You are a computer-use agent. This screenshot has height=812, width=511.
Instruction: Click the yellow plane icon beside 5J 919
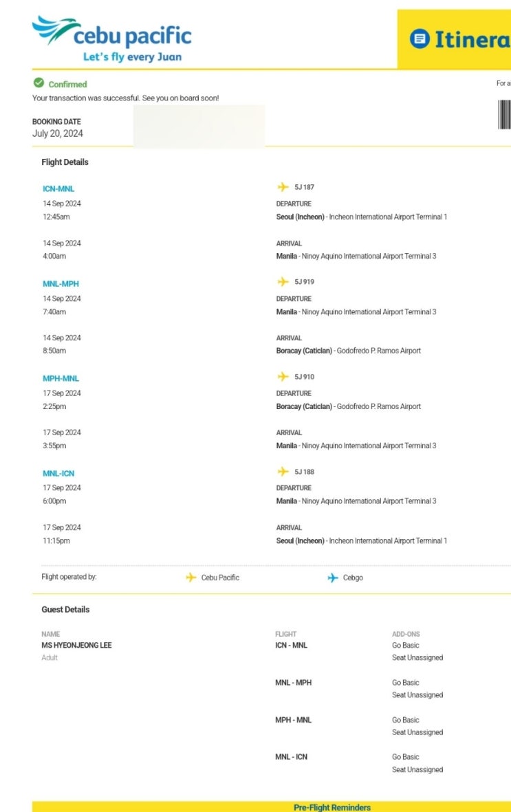pyautogui.click(x=283, y=282)
